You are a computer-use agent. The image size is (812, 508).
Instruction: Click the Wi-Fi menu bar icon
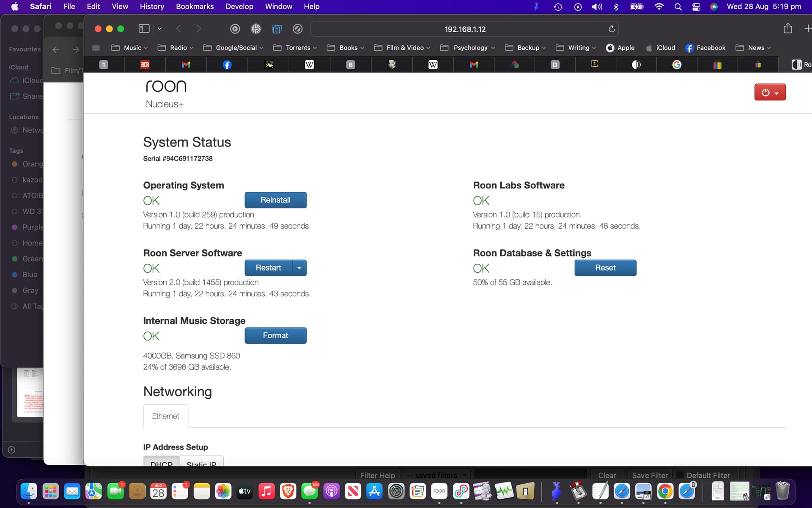point(659,6)
